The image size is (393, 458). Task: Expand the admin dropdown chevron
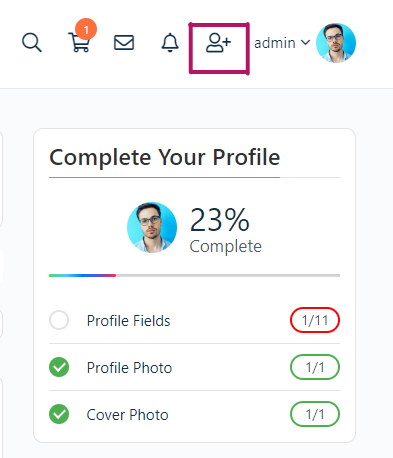coord(305,42)
